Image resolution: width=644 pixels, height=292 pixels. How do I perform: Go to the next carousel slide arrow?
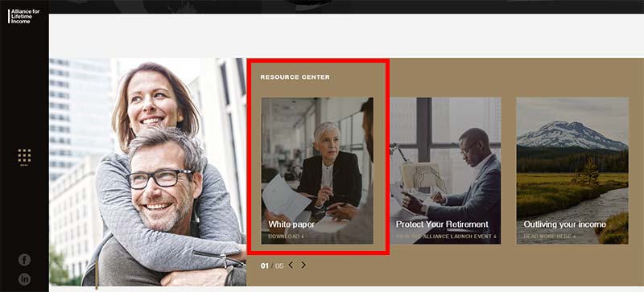303,265
